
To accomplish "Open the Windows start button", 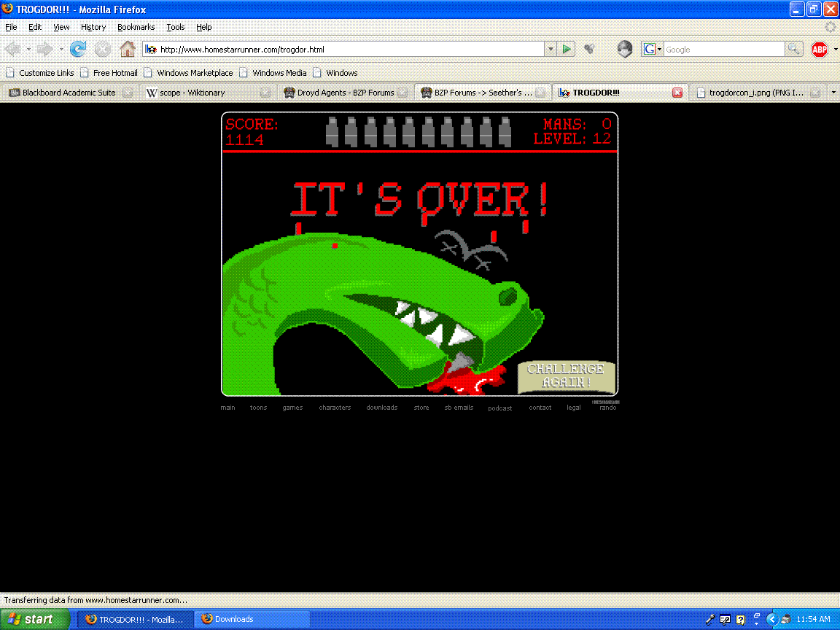I will [35, 619].
